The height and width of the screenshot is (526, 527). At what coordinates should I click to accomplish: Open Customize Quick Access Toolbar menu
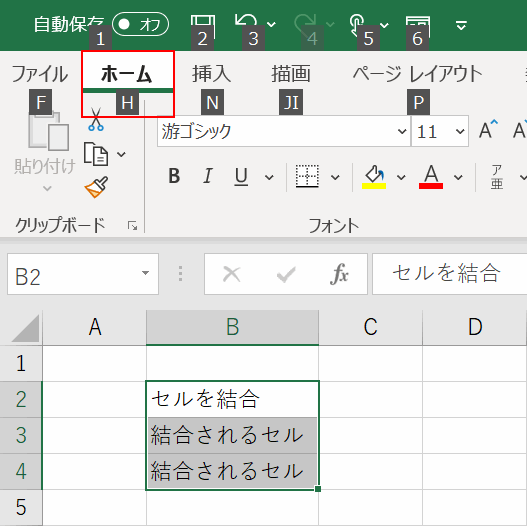tap(461, 25)
